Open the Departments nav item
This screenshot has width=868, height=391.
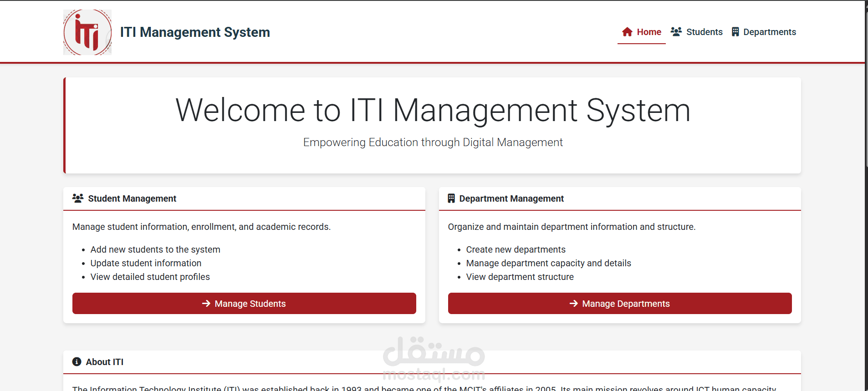(x=764, y=32)
